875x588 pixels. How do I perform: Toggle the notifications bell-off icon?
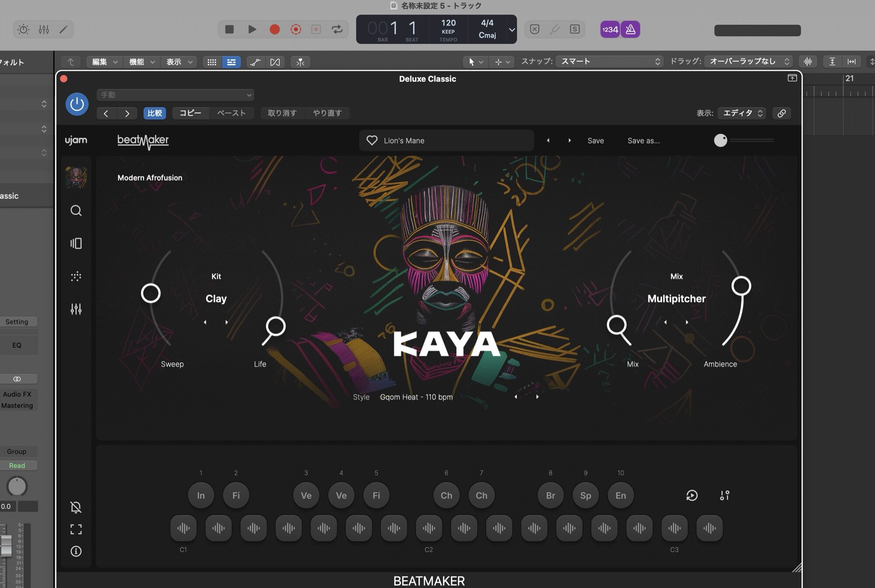(76, 507)
